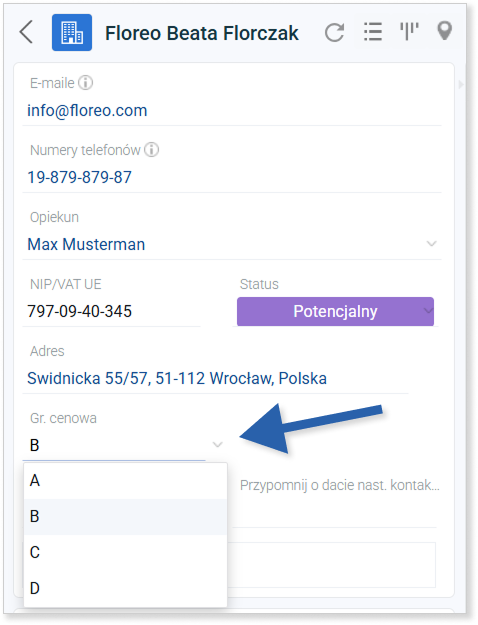Go back using the left arrow
478x625 pixels.
tap(26, 32)
